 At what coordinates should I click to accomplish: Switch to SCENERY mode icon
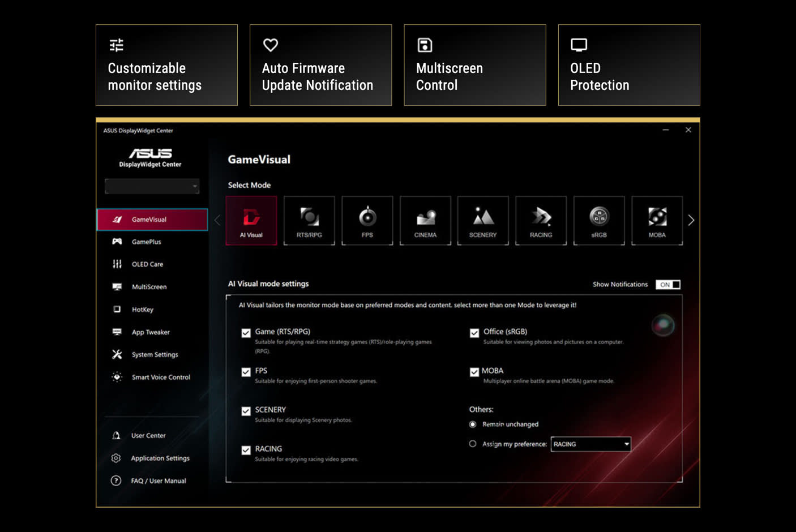pos(483,220)
